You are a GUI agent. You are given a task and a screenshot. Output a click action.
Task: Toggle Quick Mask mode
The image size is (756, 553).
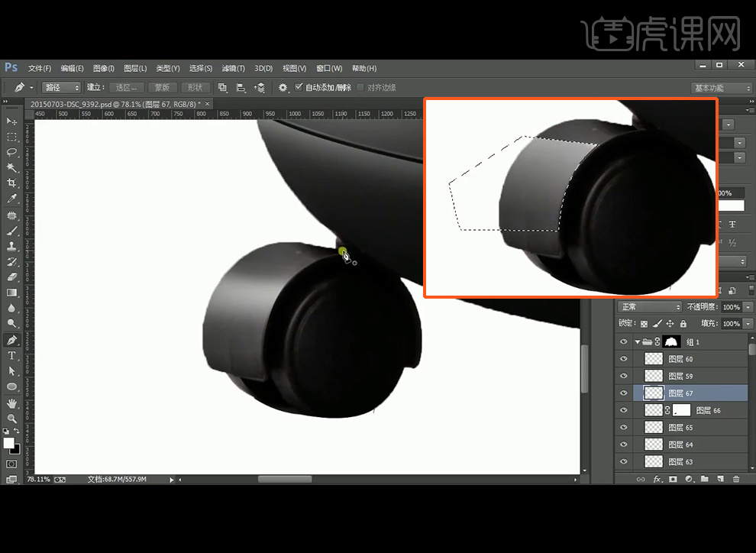(11, 464)
